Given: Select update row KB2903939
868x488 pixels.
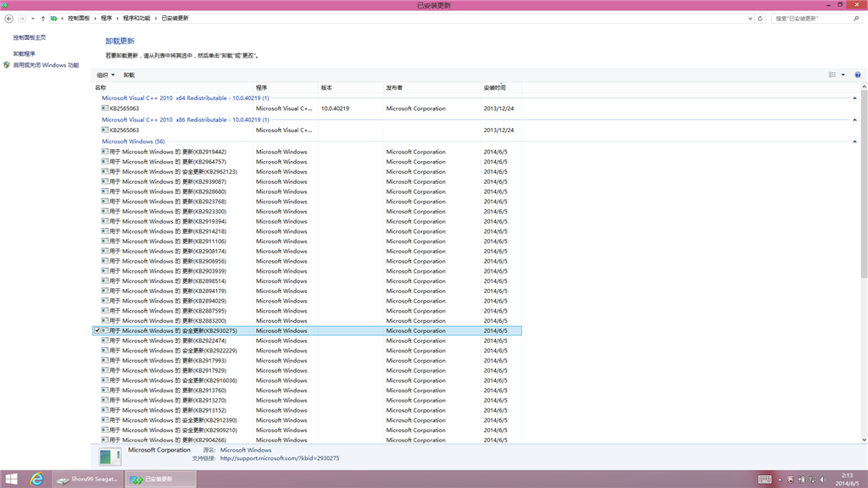Looking at the screenshot, I should click(x=307, y=271).
